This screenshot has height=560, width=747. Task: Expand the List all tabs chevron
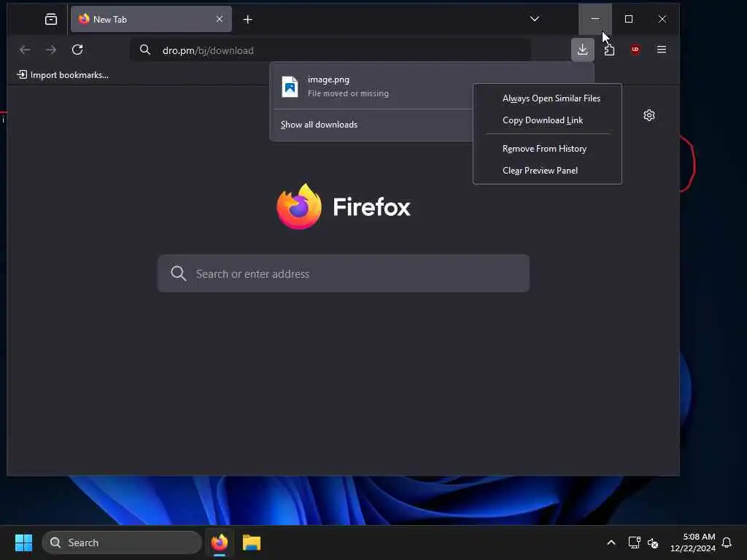click(535, 19)
